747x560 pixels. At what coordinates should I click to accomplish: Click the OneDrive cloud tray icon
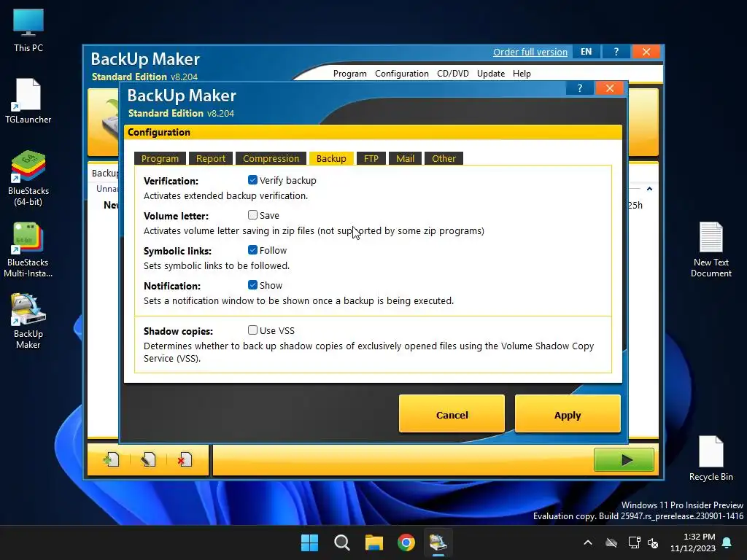[x=611, y=542]
